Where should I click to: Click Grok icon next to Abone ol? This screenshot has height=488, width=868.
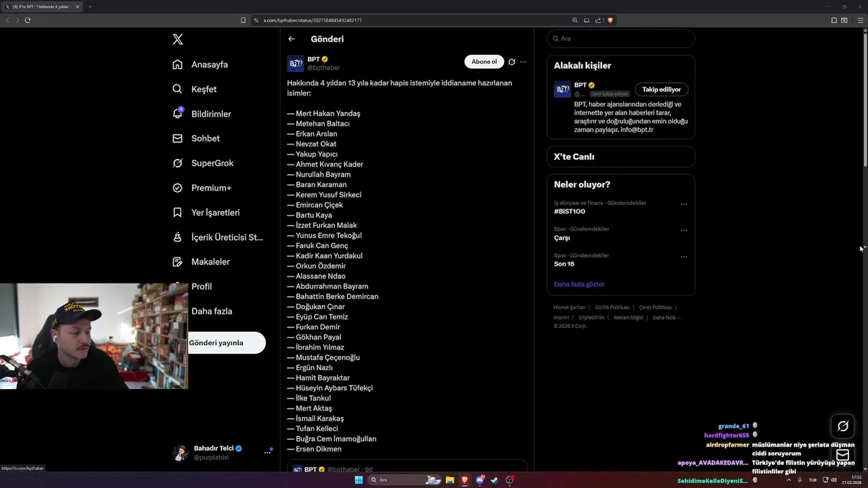point(512,62)
